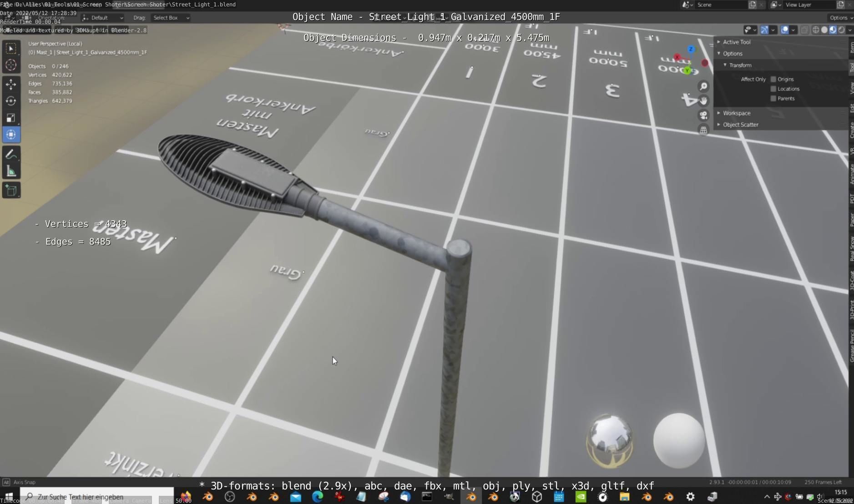The height and width of the screenshot is (504, 854).
Task: Enable Affect Only Origins checkbox
Action: 773,79
